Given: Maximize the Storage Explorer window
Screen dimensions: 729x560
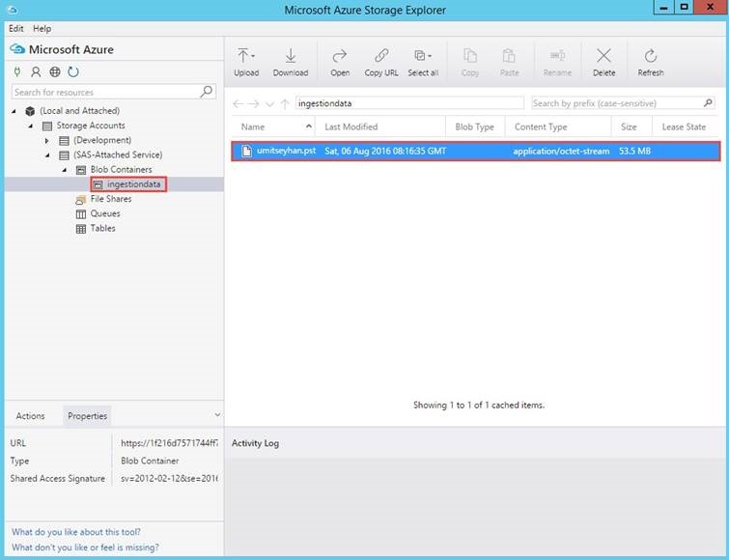Looking at the screenshot, I should pyautogui.click(x=684, y=8).
